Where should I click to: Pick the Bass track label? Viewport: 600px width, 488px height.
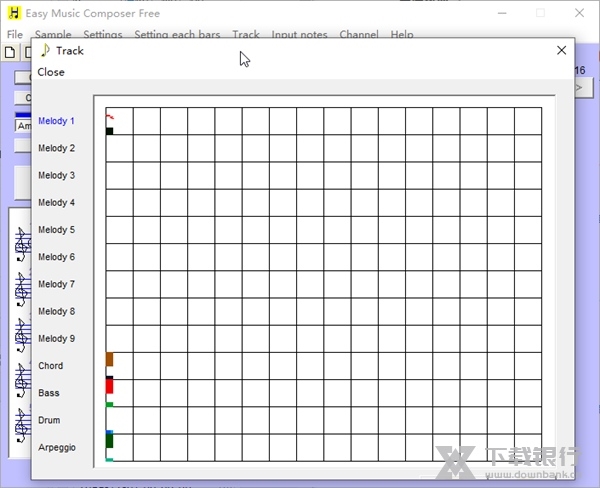coord(49,393)
